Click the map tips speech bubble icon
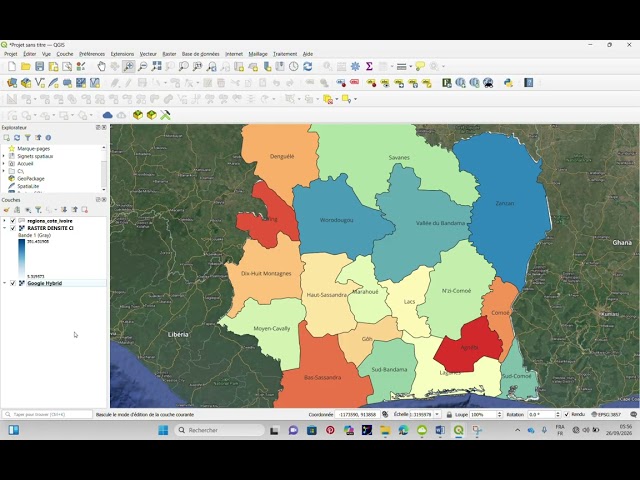Image resolution: width=640 pixels, height=480 pixels. coord(420,66)
